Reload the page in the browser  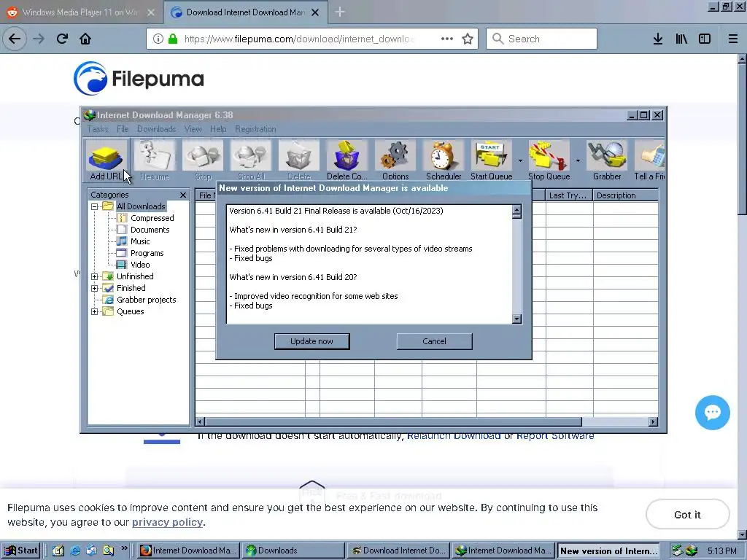coord(62,39)
